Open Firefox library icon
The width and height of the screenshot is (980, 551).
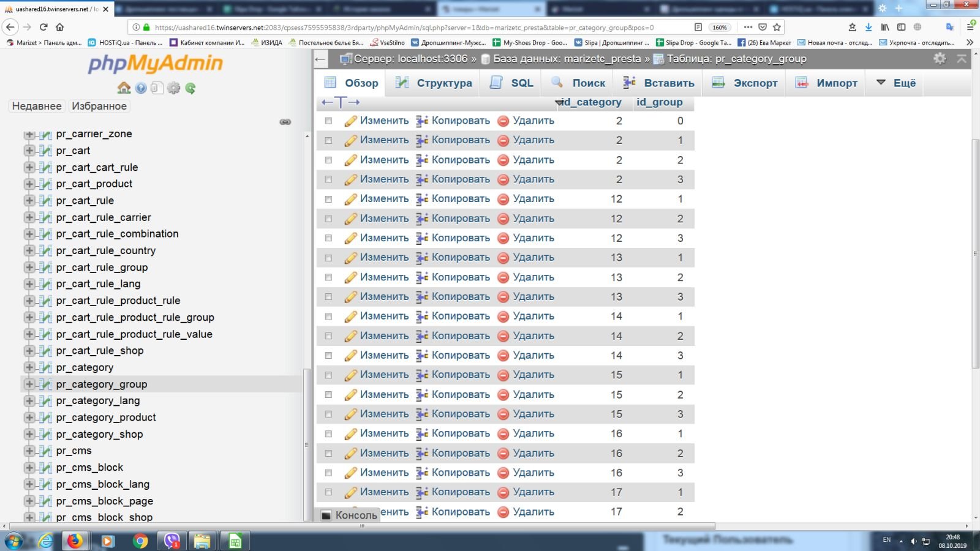coord(885,27)
